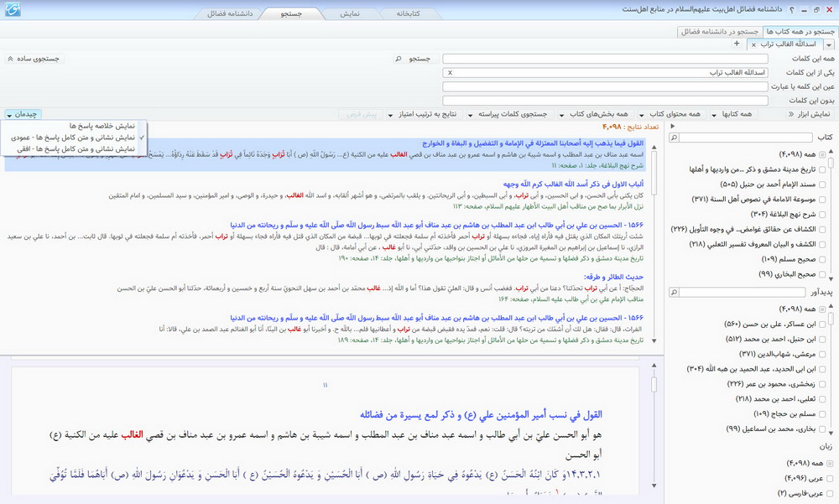The image size is (839, 504).
Task: Check بخاری، محمد بن اسماعیل author
Action: tap(822, 429)
